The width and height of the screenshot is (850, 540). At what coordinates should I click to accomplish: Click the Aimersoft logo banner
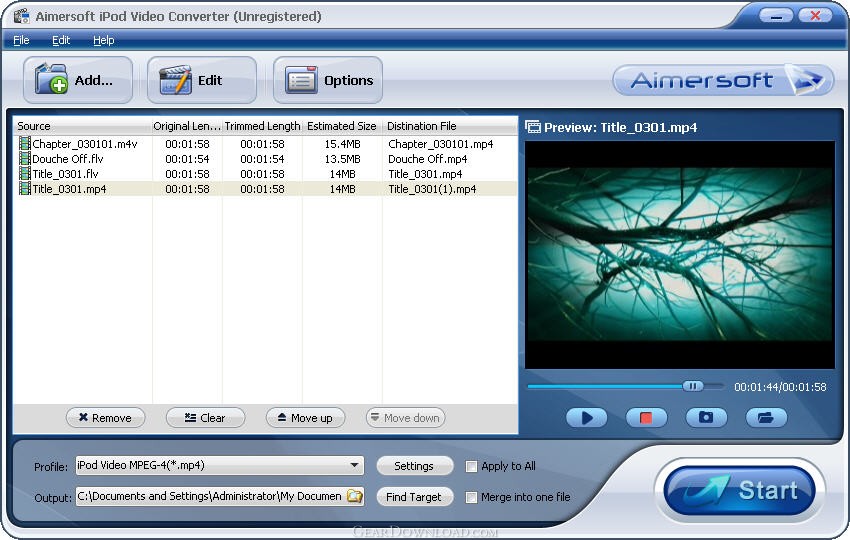[723, 80]
